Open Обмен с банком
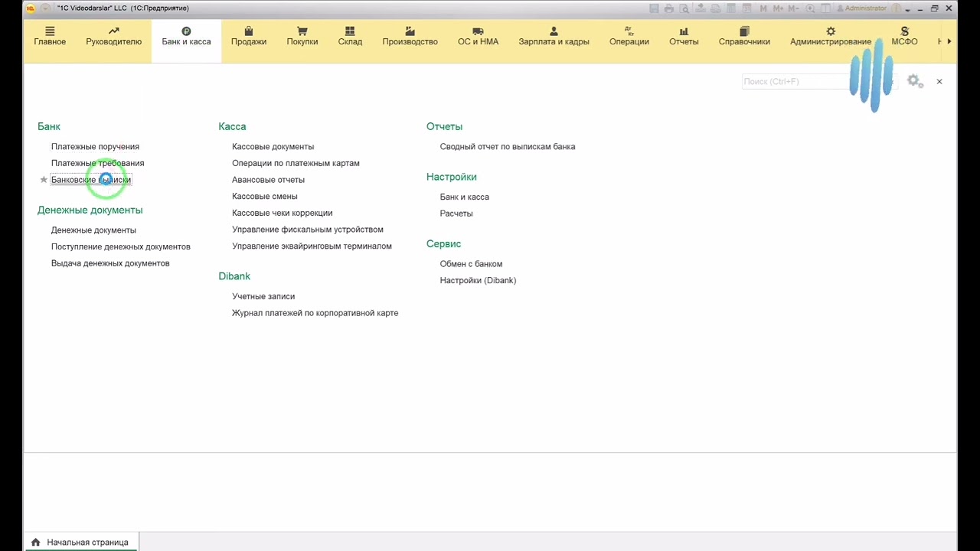This screenshot has height=551, width=980. pyautogui.click(x=471, y=264)
